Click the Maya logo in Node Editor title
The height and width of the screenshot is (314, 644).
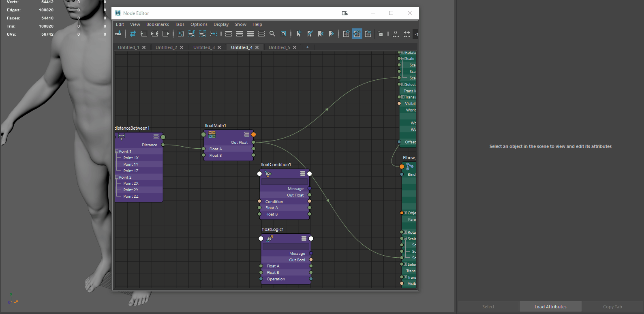118,13
